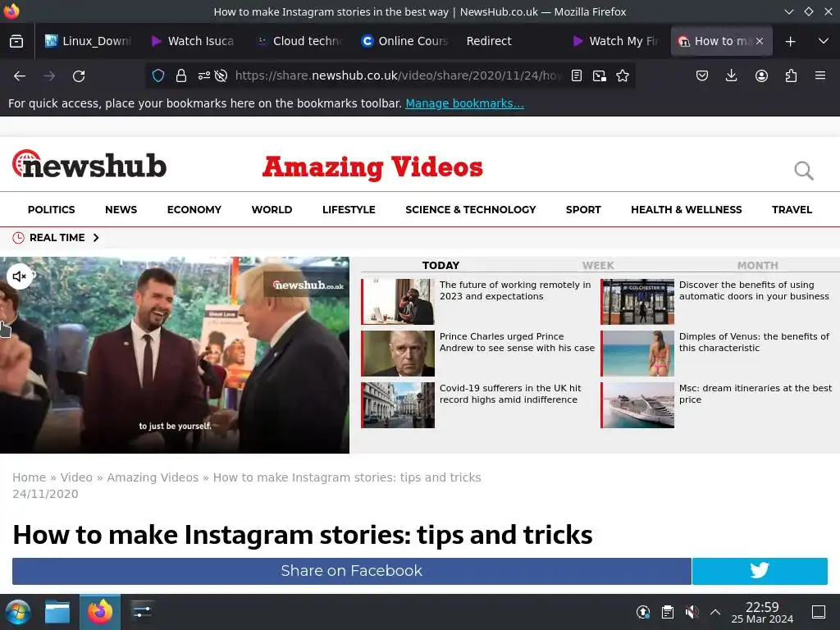This screenshot has width=840, height=630.
Task: Click Firefox taskbar icon
Action: [x=100, y=612]
